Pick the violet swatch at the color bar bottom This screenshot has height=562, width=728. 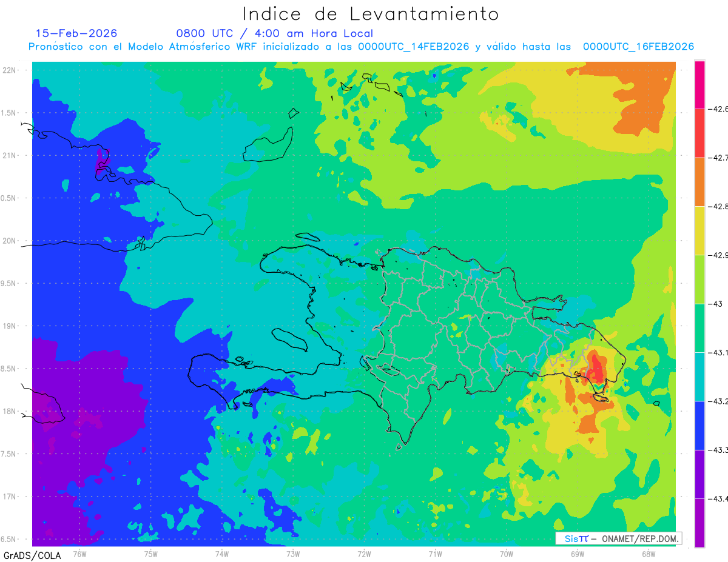tap(699, 523)
